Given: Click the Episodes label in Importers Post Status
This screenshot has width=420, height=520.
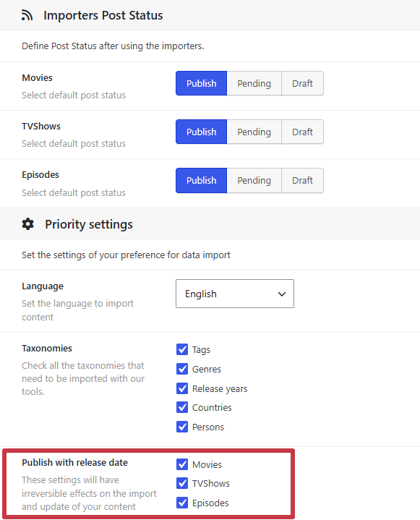Looking at the screenshot, I should point(40,175).
